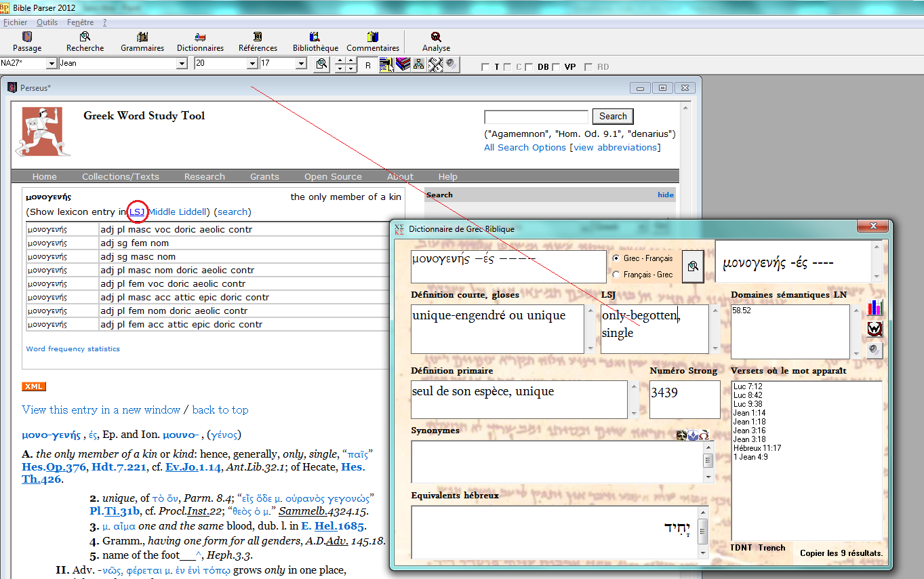Click in the Perseus search text field

point(536,116)
